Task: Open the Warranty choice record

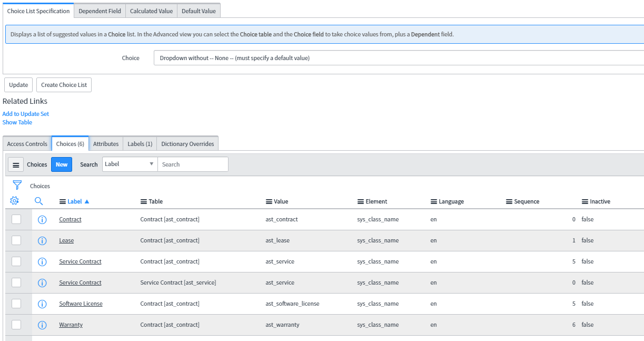Action: (71, 325)
